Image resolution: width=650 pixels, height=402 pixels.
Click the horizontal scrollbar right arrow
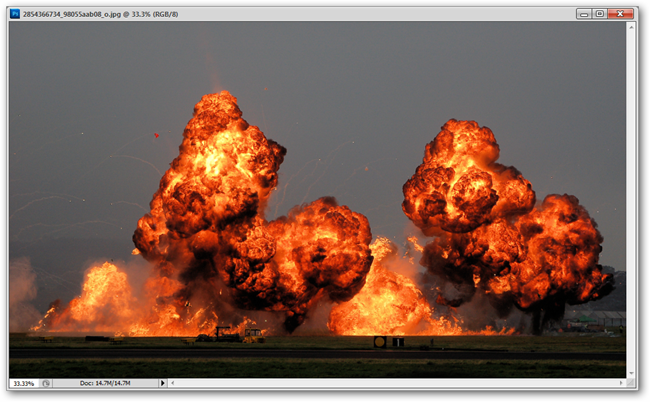(x=621, y=383)
